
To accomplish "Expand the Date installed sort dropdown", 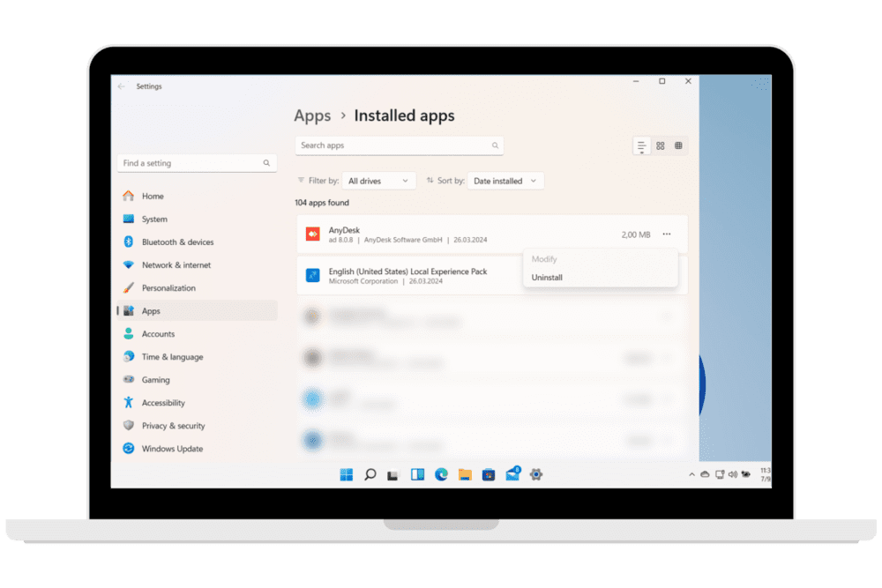I will (505, 181).
